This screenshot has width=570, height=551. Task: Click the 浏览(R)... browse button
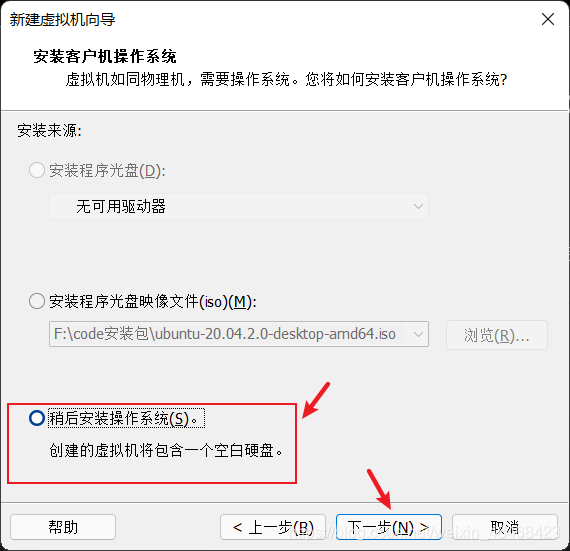click(x=497, y=335)
